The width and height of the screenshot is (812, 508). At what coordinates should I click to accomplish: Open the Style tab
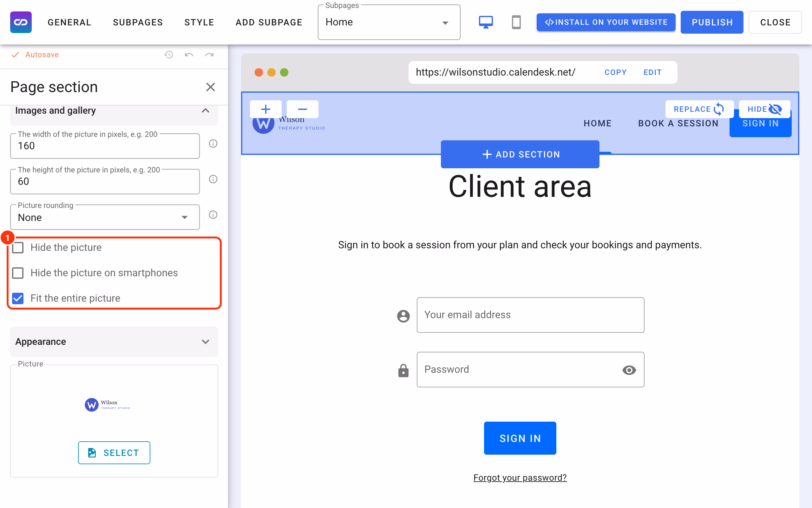pos(199,22)
